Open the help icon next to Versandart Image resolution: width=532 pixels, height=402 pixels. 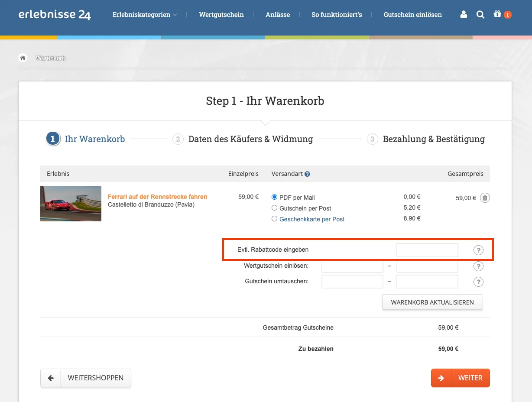pyautogui.click(x=307, y=174)
